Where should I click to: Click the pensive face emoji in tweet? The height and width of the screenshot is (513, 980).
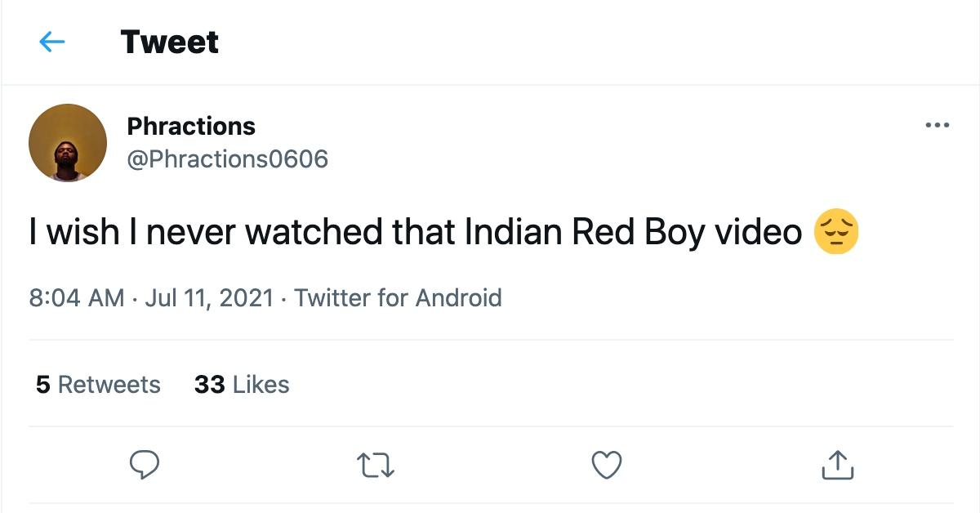pyautogui.click(x=836, y=232)
